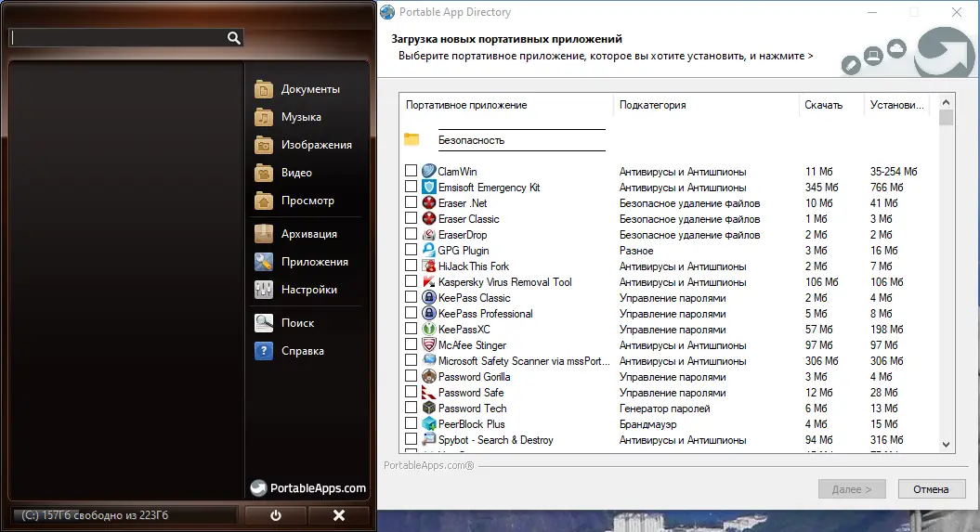The width and height of the screenshot is (980, 532).
Task: Check the ClamWin checkbox
Action: [x=411, y=171]
